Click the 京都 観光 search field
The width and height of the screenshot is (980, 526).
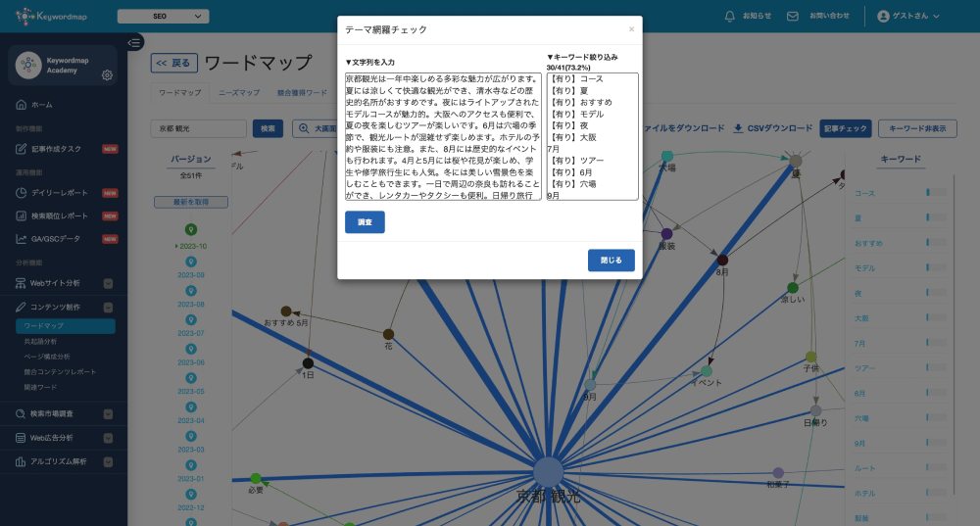tap(198, 128)
